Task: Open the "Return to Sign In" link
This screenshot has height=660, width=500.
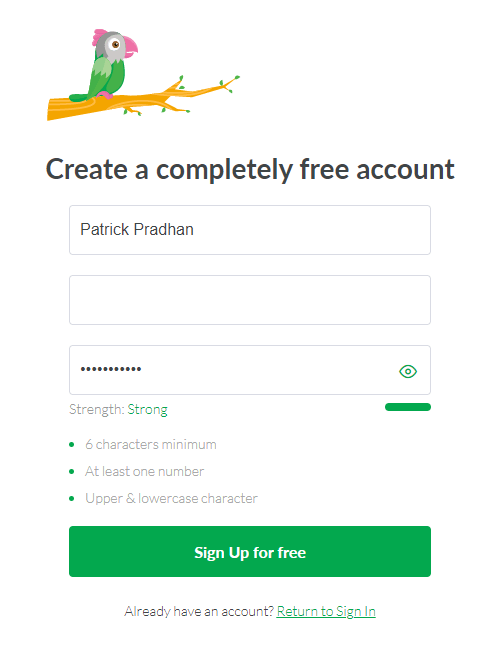Action: tap(326, 611)
